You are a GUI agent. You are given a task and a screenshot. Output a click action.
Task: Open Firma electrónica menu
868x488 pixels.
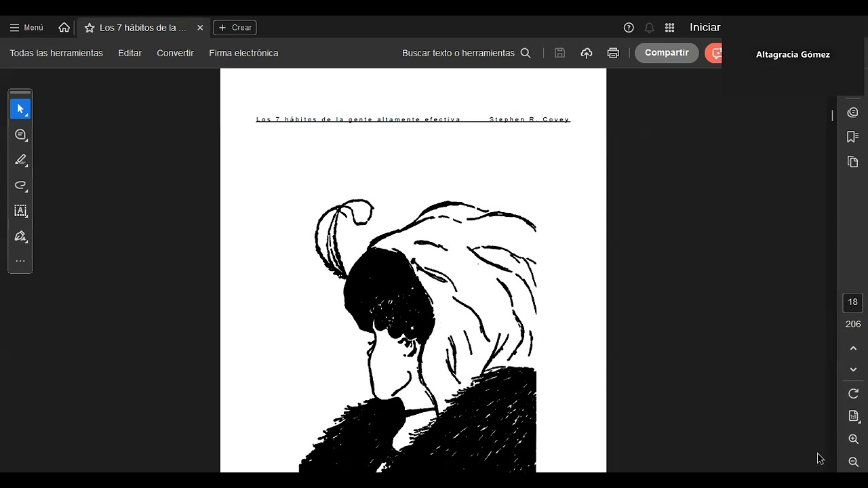(x=243, y=53)
